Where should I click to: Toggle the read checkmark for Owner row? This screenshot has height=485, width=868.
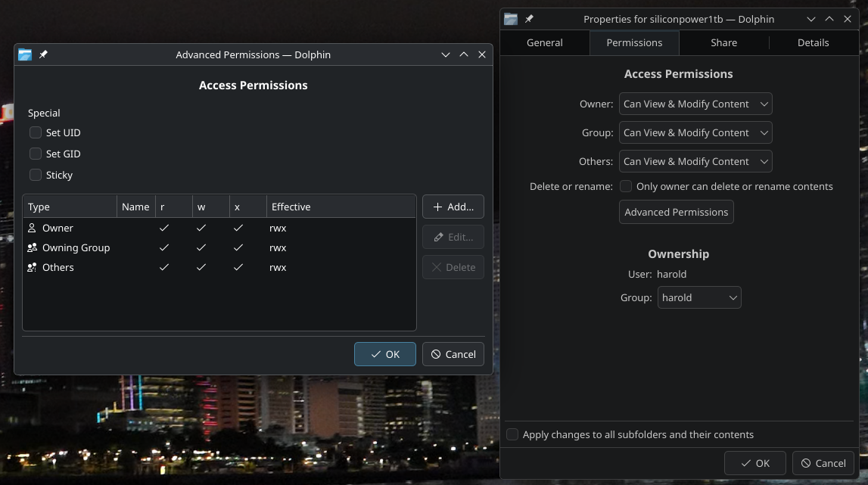[x=164, y=228]
